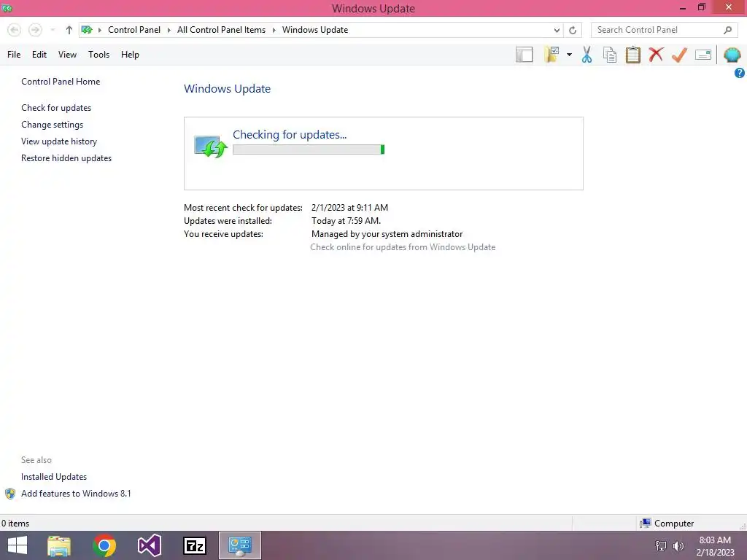Viewport: 747px width, 560px height.
Task: Expand the arrow after All Control Panel Items
Action: (x=274, y=30)
